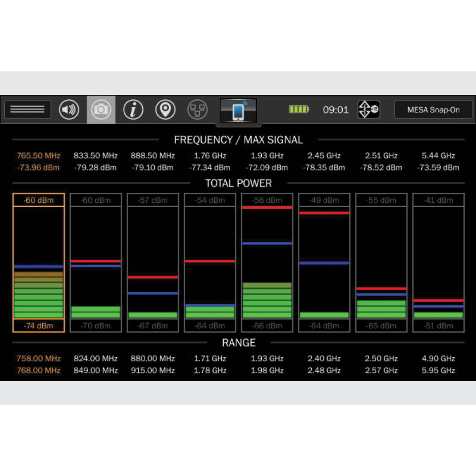Screen dimensions: 476x476
Task: Click the -51 dBm lower limit label
Action: [x=439, y=325]
